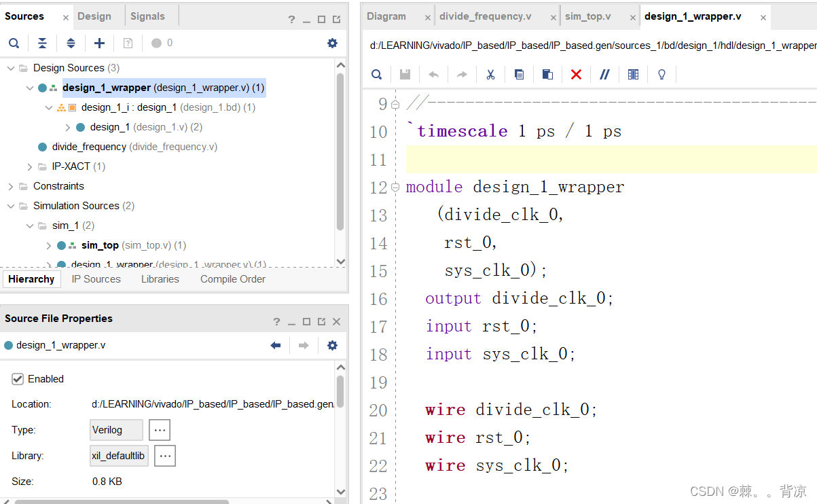This screenshot has height=504, width=817.
Task: Expand the IP-XACT node
Action: click(29, 166)
